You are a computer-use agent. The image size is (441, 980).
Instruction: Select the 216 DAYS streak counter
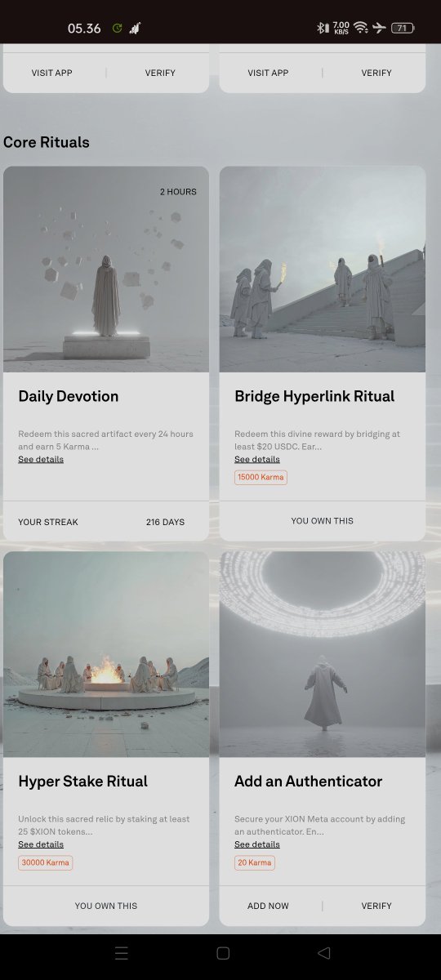coord(165,522)
